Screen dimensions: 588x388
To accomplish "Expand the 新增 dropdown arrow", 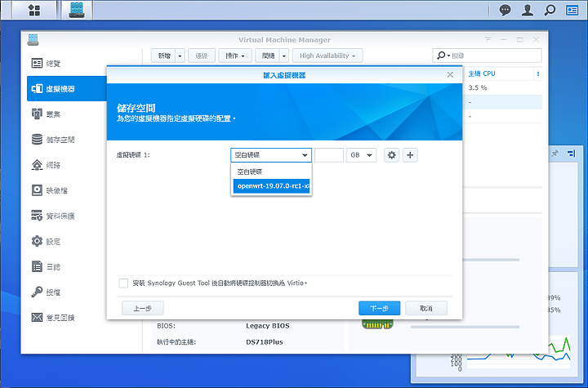I will click(x=180, y=56).
